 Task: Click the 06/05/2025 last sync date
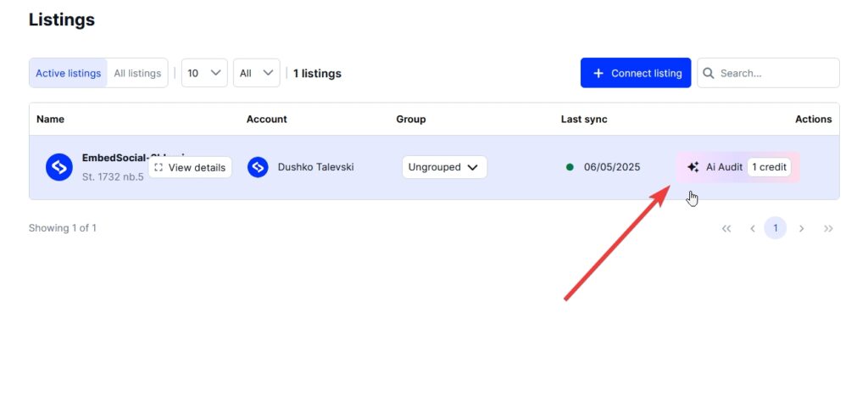coord(612,167)
